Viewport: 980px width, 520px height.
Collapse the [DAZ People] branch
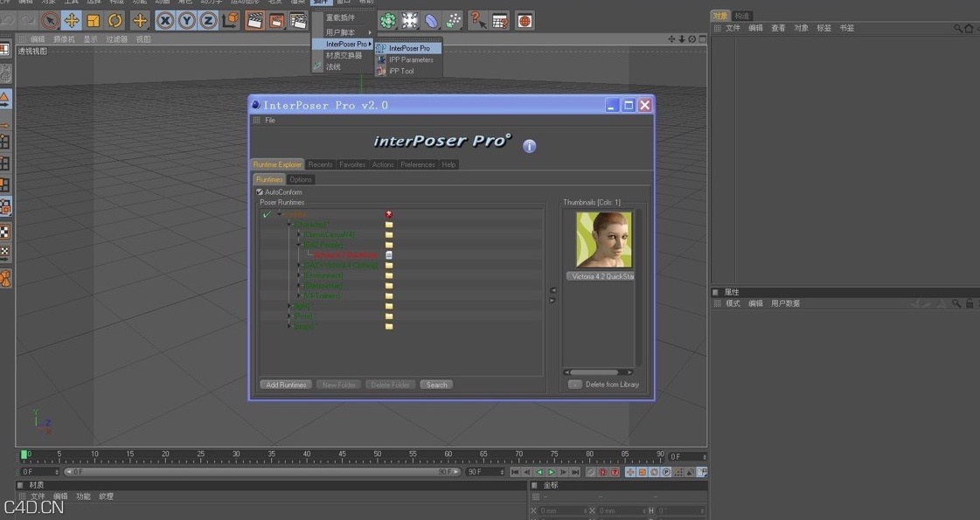(x=298, y=245)
